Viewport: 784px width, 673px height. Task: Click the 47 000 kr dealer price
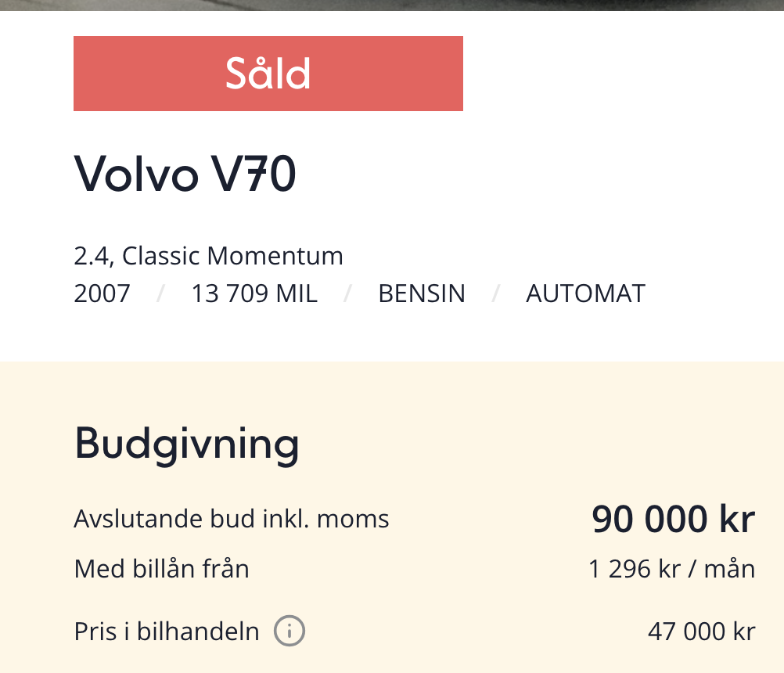702,631
